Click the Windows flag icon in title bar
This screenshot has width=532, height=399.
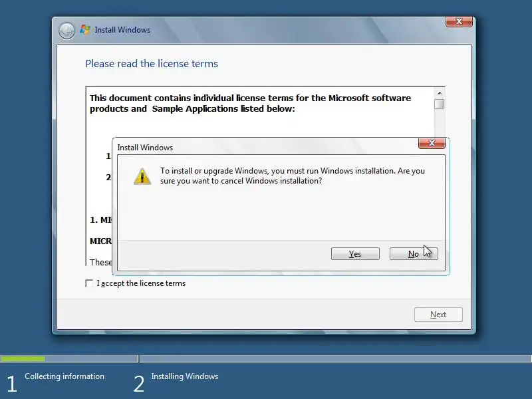pos(85,29)
